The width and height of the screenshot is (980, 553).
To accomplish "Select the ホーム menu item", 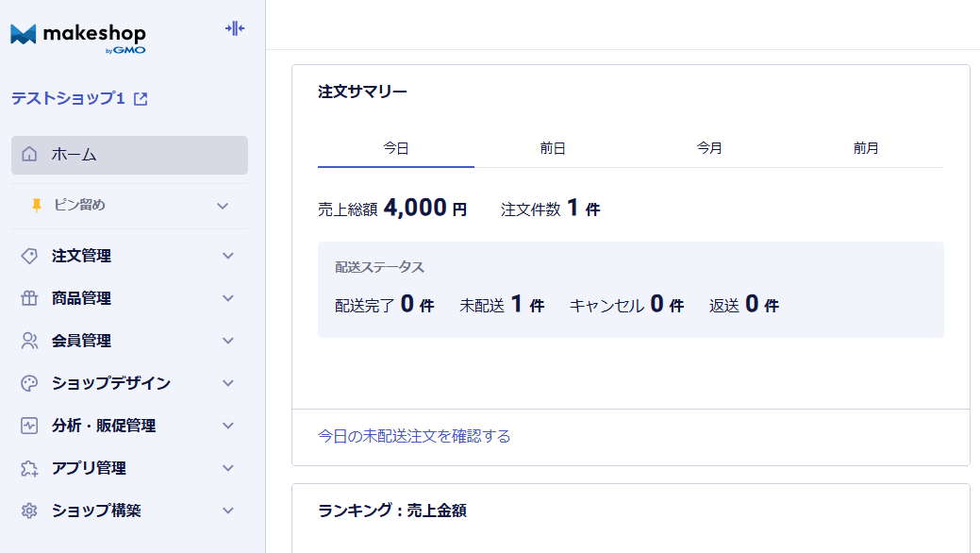I will click(x=129, y=155).
